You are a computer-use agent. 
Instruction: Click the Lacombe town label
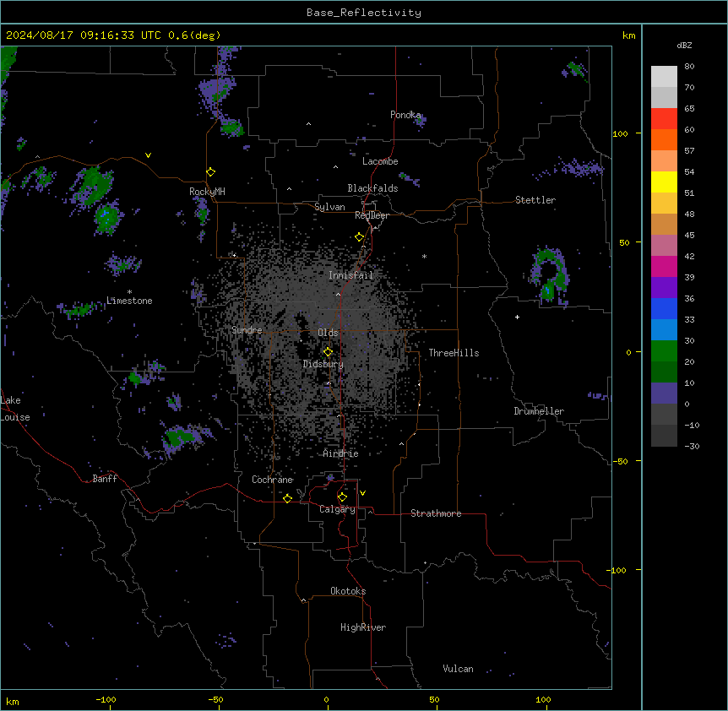pyautogui.click(x=380, y=161)
